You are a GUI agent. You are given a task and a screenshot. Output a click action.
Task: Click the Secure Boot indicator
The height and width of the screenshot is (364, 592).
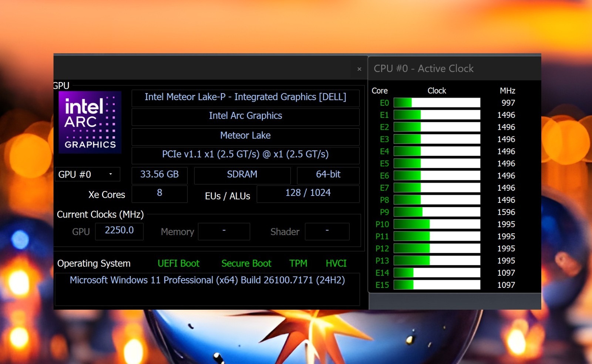click(246, 263)
